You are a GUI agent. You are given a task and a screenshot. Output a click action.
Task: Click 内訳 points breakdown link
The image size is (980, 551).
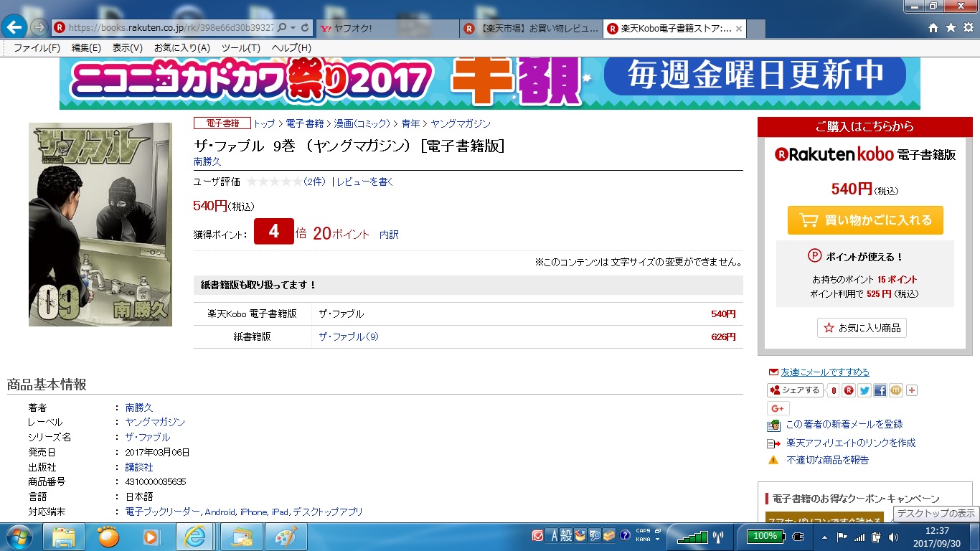click(x=389, y=235)
